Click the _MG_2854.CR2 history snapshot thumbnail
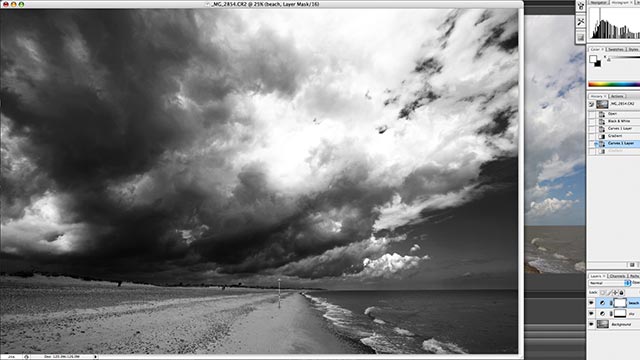640x360 pixels. pos(602,104)
